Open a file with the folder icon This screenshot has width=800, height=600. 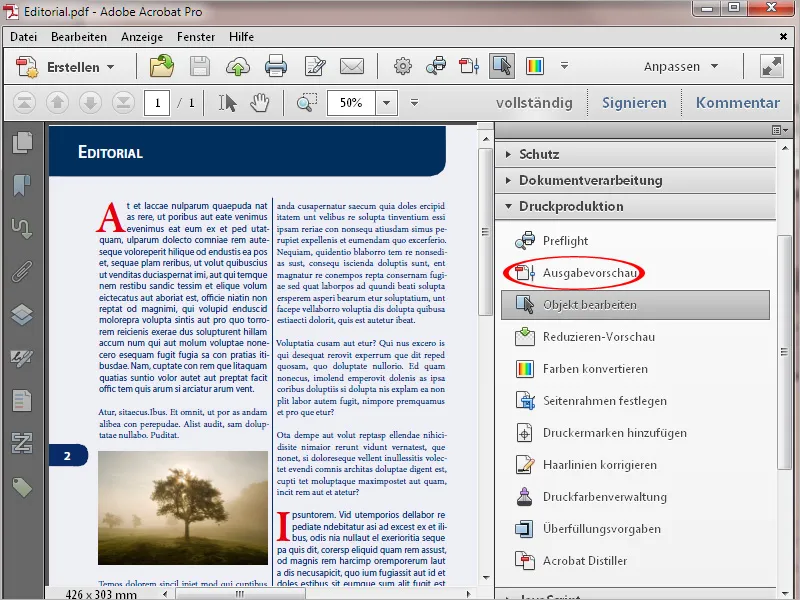(x=162, y=66)
